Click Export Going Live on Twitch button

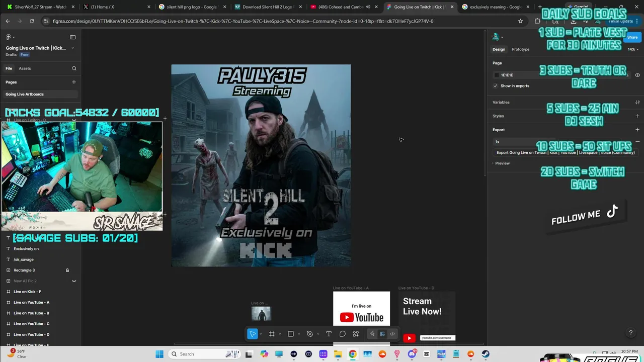[x=566, y=152]
